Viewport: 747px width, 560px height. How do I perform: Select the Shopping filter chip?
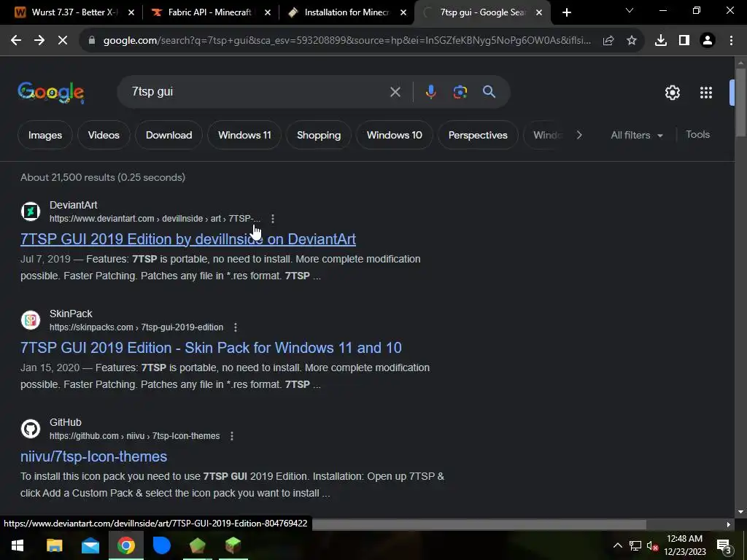click(x=319, y=135)
